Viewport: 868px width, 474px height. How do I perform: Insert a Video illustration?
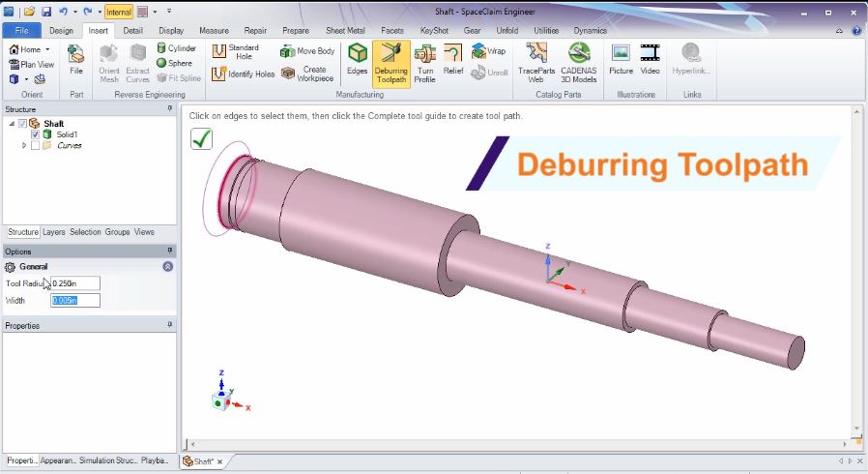point(650,59)
